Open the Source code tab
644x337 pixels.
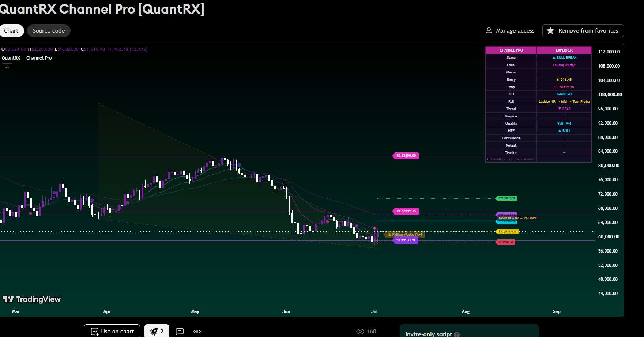coord(49,31)
